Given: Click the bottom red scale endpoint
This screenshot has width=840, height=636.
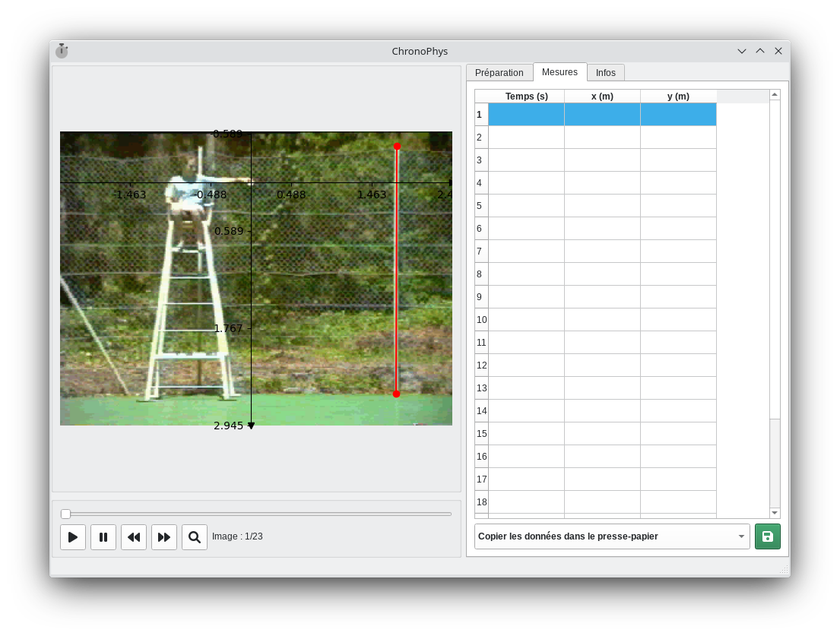Looking at the screenshot, I should coord(396,394).
